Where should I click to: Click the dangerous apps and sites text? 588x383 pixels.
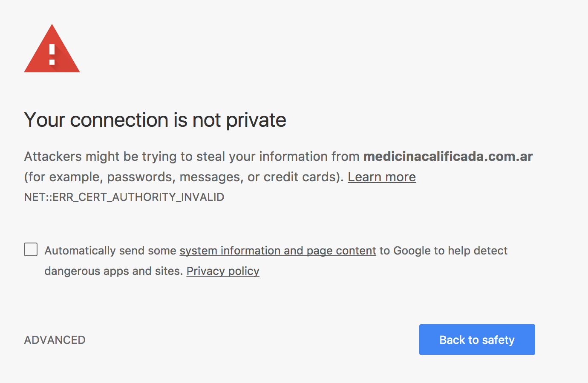(x=114, y=271)
